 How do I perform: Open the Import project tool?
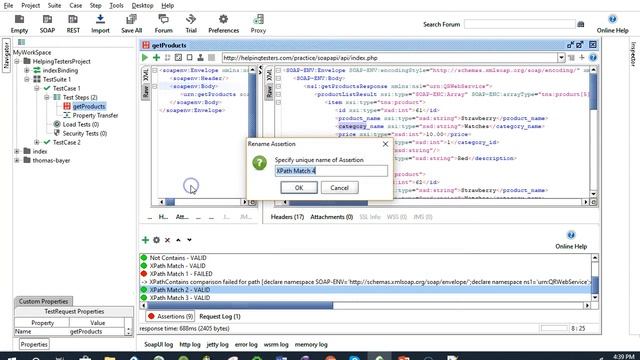[x=100, y=24]
